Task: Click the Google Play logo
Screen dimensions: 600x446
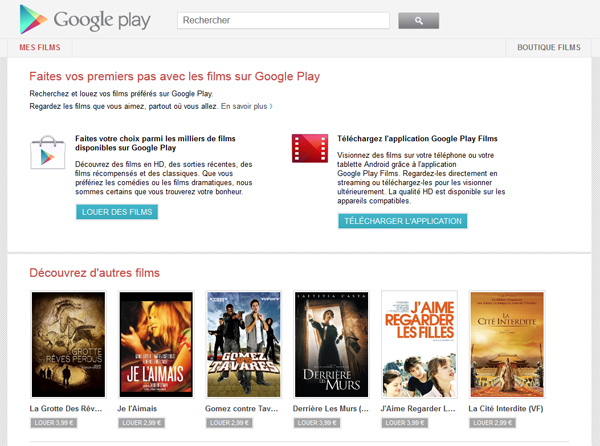Action: pos(85,20)
